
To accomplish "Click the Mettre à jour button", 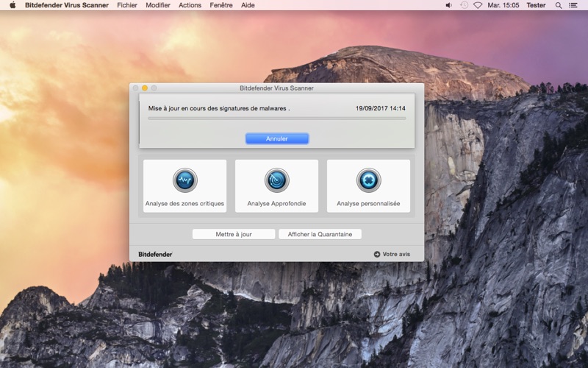I will point(234,234).
